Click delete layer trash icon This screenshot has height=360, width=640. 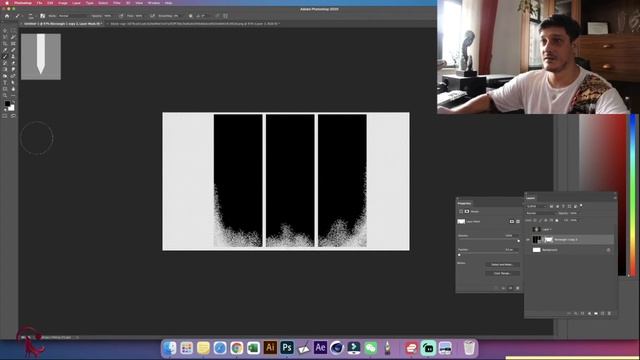tap(609, 313)
